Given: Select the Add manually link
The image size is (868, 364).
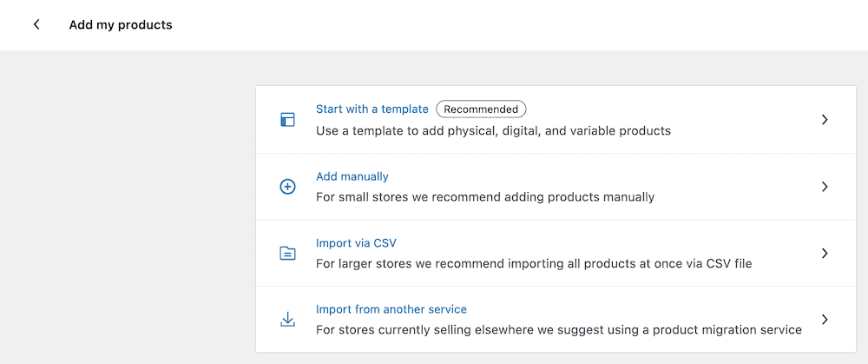Looking at the screenshot, I should [352, 176].
